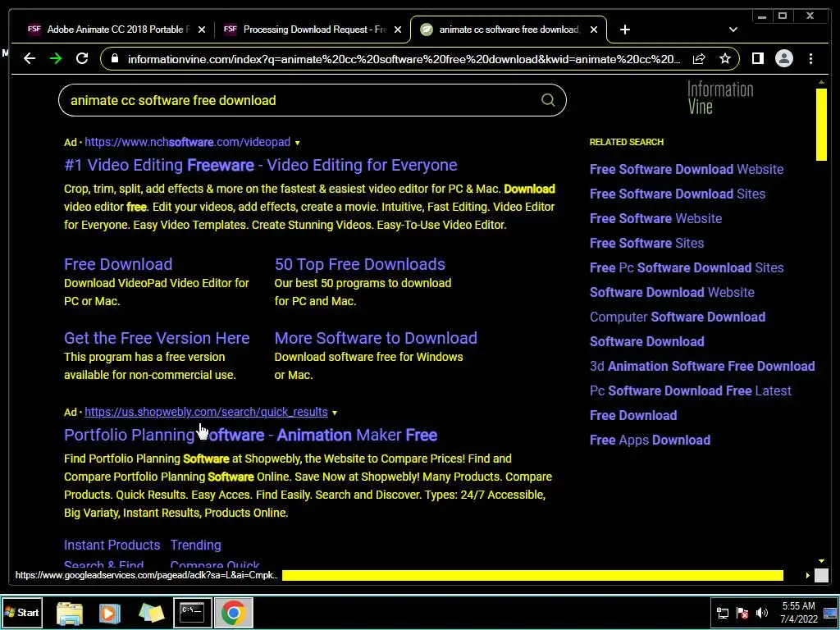Open the network tray icon
Image resolution: width=840 pixels, height=630 pixels.
point(723,613)
